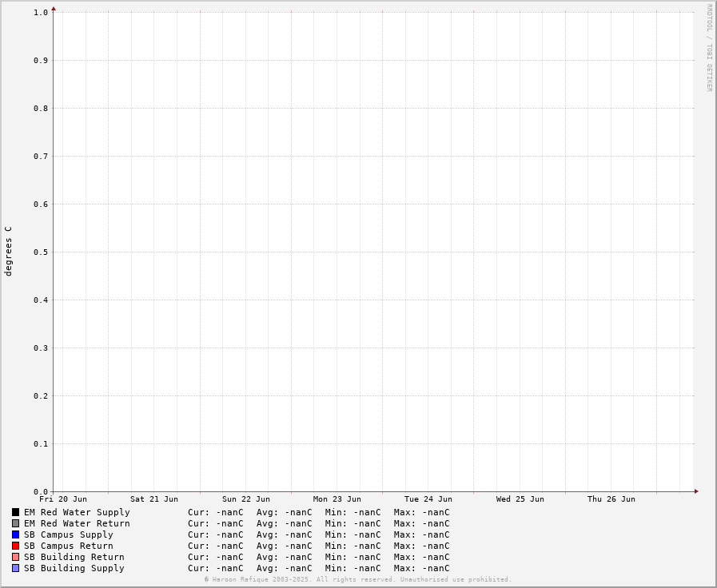Click the black EM Red Water Supply swatch
717x588 pixels.
pyautogui.click(x=15, y=512)
